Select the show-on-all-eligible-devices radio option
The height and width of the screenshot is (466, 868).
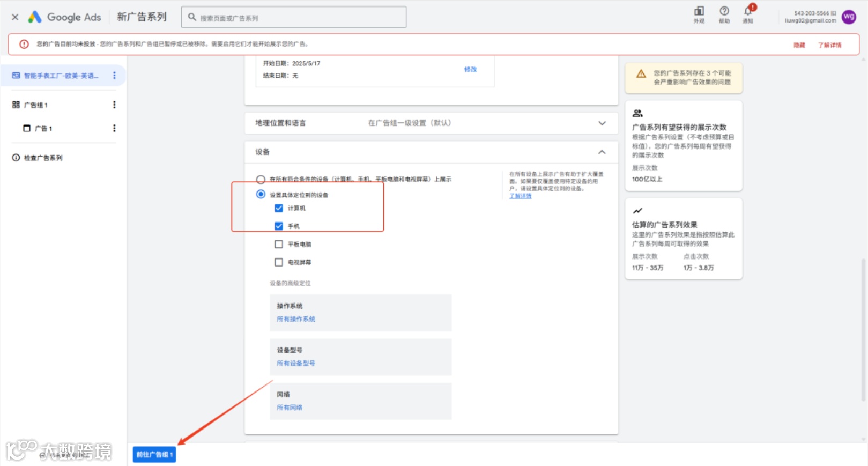click(261, 179)
